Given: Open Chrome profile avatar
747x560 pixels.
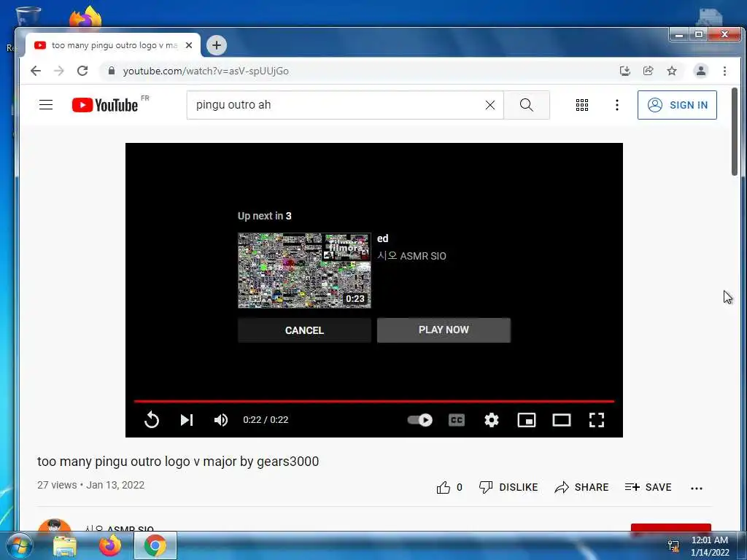Looking at the screenshot, I should coord(701,71).
